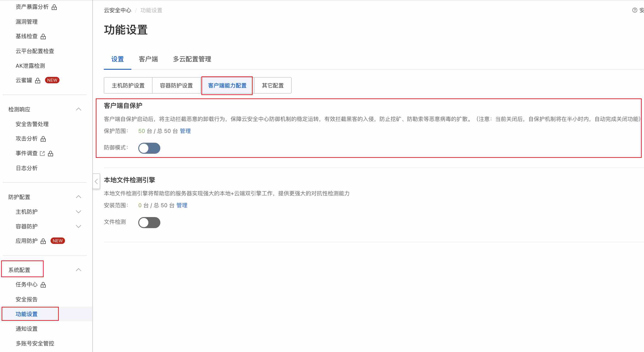Click lock icon beside 攻击分析
This screenshot has width=644, height=352.
click(x=43, y=139)
